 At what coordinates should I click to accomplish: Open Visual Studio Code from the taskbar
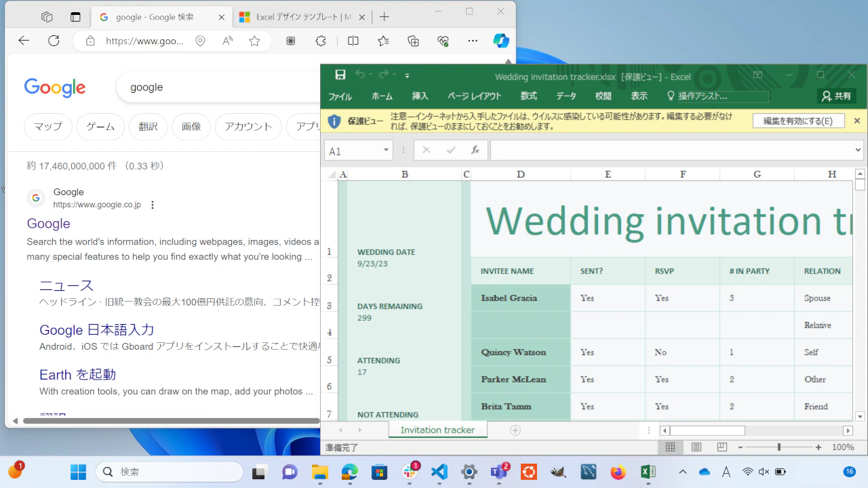(x=439, y=472)
